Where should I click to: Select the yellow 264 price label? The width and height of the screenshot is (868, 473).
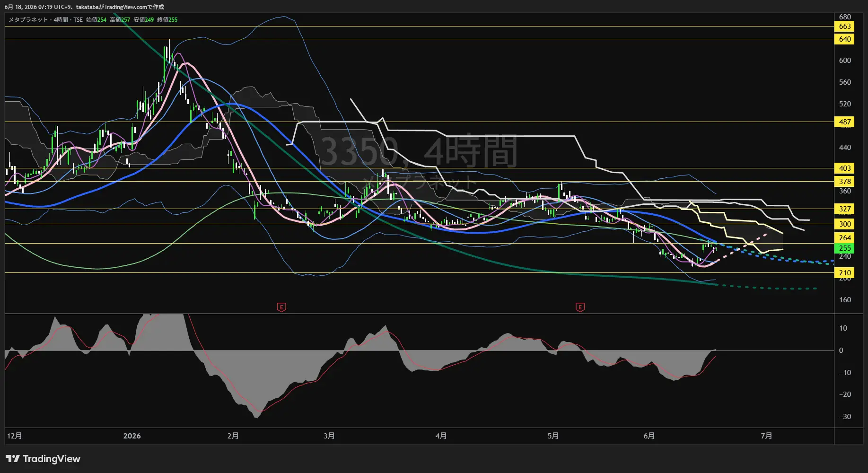(x=845, y=238)
